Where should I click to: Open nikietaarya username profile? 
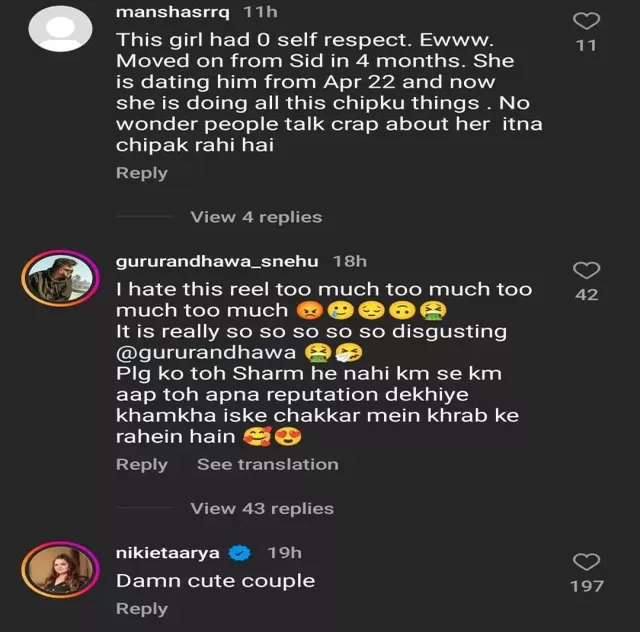point(168,553)
